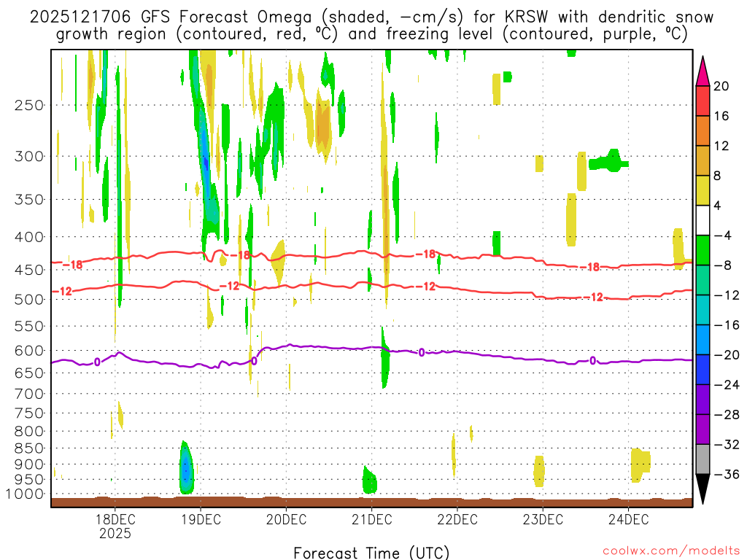This screenshot has width=747, height=560.
Task: Click the colorbar label -36
Action: pyautogui.click(x=727, y=474)
